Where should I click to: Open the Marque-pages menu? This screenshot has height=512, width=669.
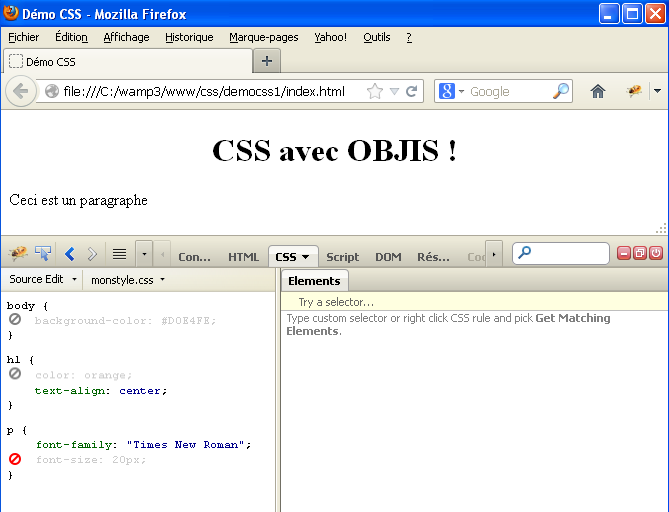[x=263, y=37]
